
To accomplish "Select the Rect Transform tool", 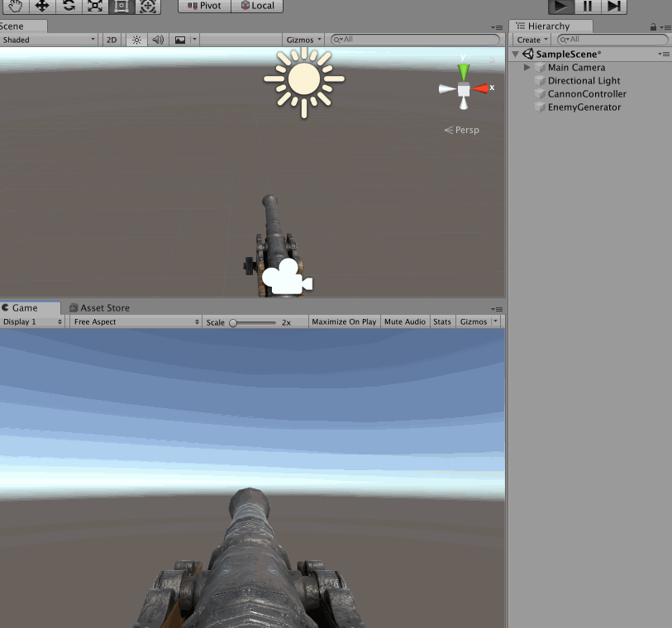I will click(x=122, y=6).
